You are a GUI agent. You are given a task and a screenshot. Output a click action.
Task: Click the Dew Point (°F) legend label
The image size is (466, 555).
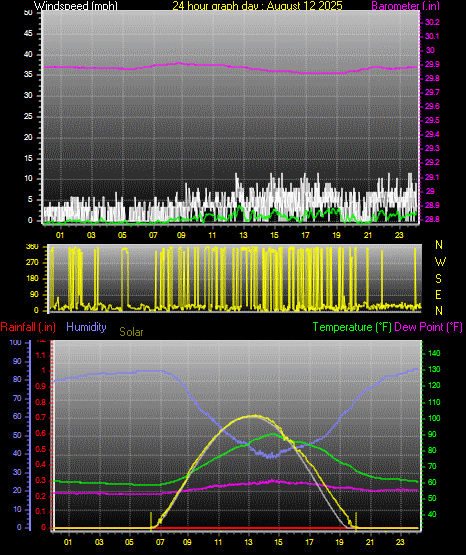pyautogui.click(x=428, y=327)
